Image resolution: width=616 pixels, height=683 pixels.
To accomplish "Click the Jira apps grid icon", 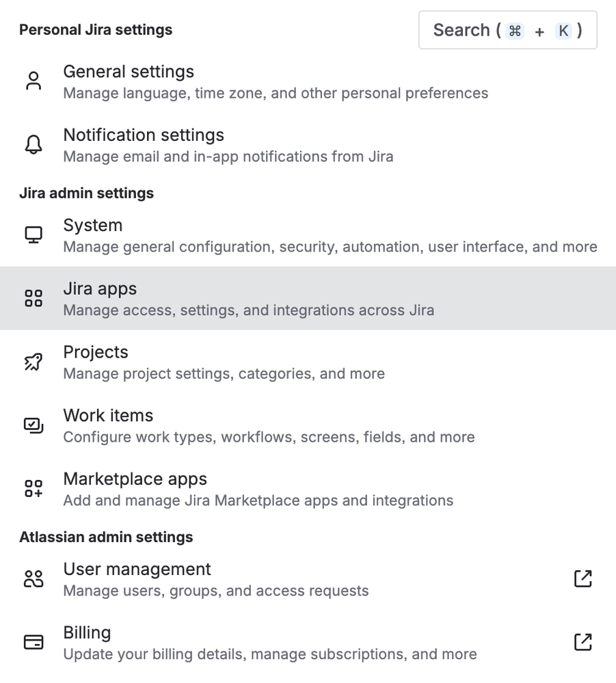I will pyautogui.click(x=33, y=297).
